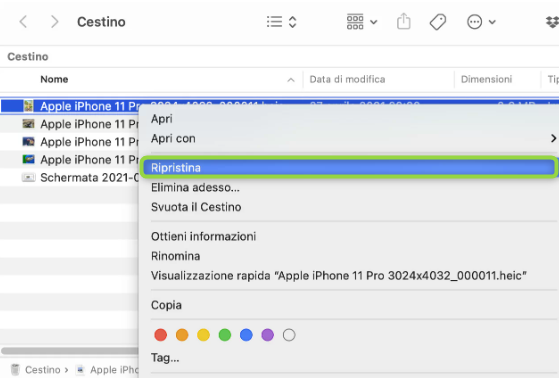Screen dimensions: 559x378
Task: Open the Apri con submenu
Action: click(173, 138)
